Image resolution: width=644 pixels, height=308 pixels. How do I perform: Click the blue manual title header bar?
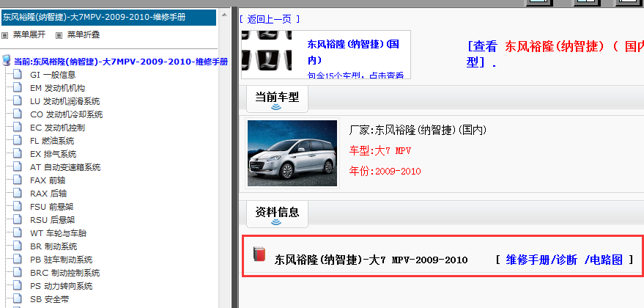pos(109,18)
